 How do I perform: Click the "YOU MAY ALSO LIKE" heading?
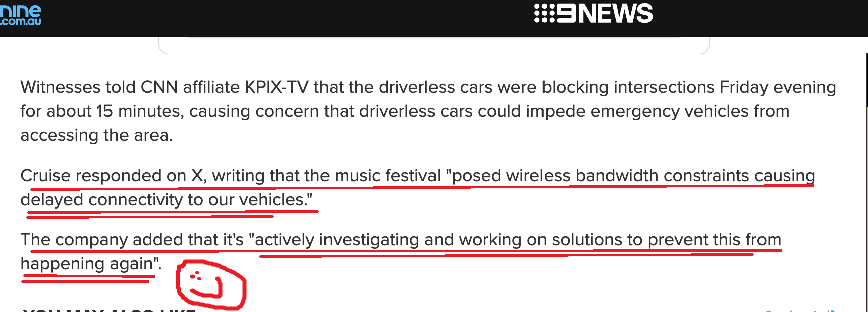coord(109,310)
